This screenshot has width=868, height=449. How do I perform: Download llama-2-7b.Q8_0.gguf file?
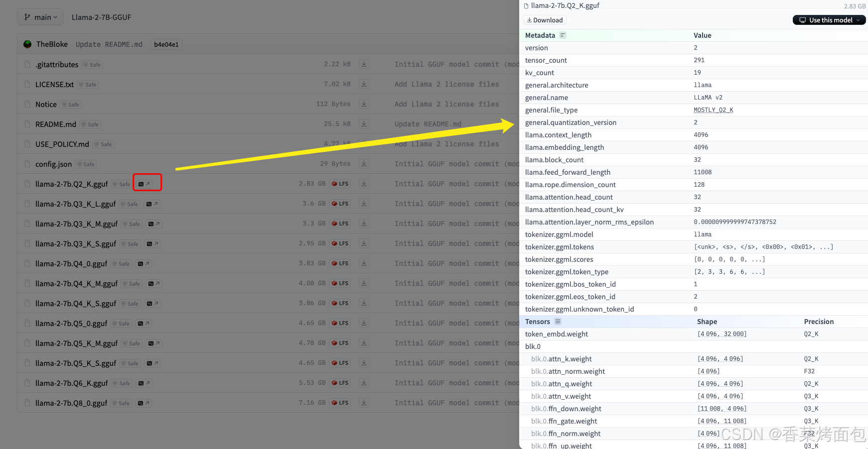pyautogui.click(x=364, y=403)
